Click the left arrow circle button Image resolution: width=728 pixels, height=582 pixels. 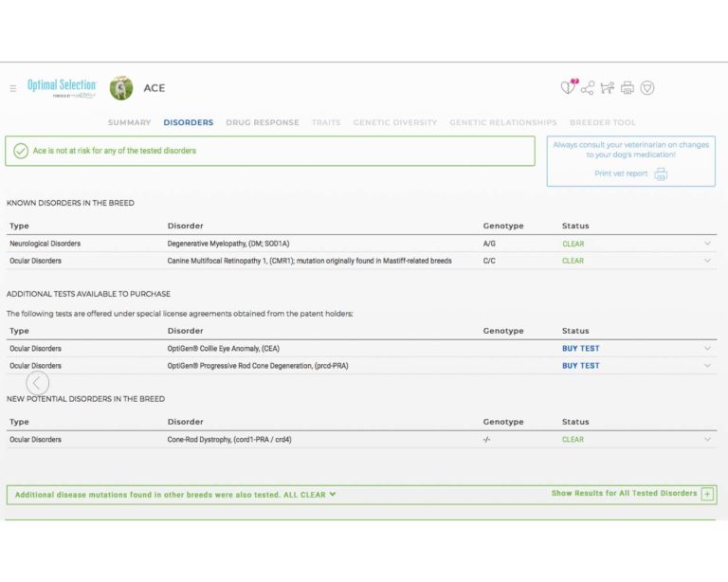37,383
